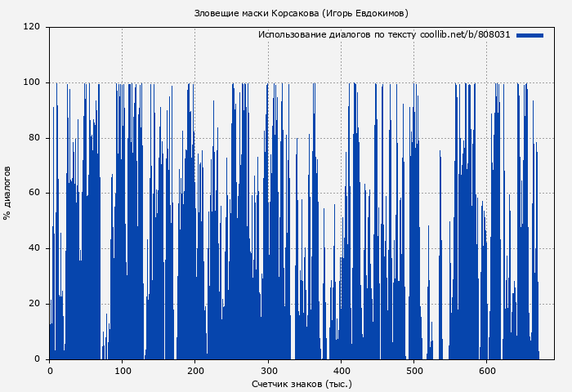Click the 60 tick on the Y-axis
572x392 pixels.
tap(34, 194)
